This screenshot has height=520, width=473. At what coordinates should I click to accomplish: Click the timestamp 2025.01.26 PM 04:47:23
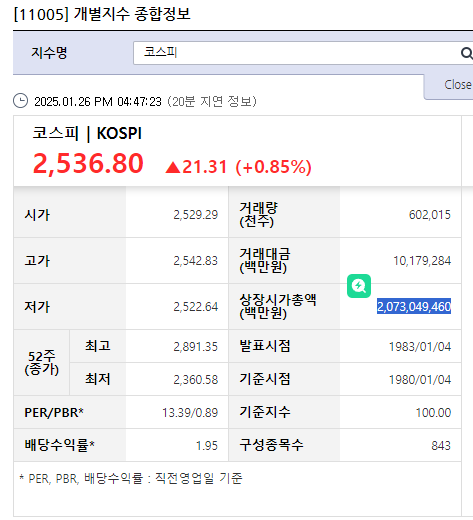[x=98, y=101]
